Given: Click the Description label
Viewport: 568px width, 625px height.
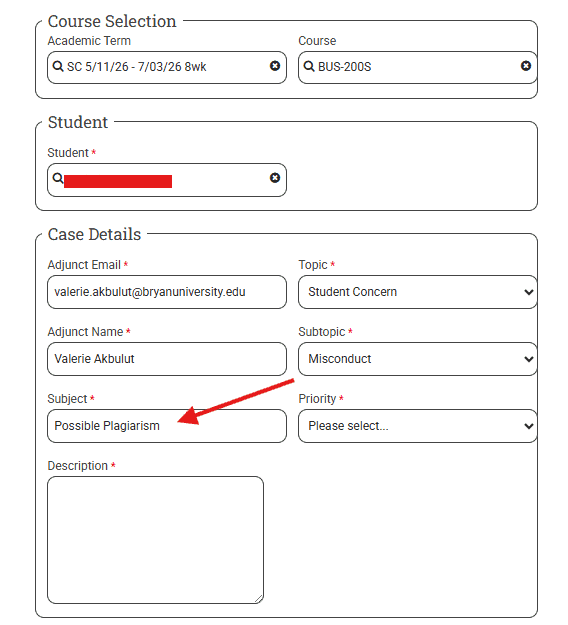Looking at the screenshot, I should 78,466.
